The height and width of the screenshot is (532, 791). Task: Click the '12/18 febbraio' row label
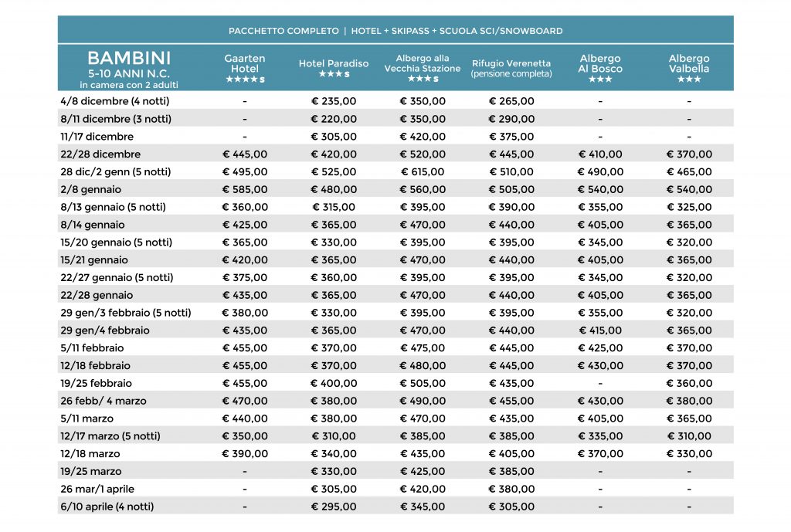coord(95,365)
